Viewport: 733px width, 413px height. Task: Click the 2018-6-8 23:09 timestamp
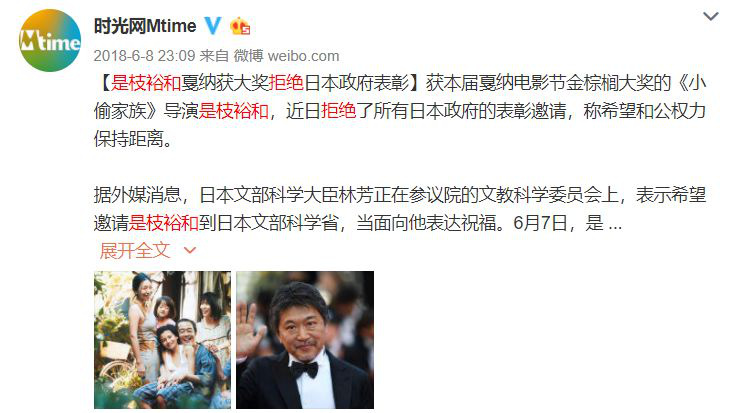click(x=144, y=56)
